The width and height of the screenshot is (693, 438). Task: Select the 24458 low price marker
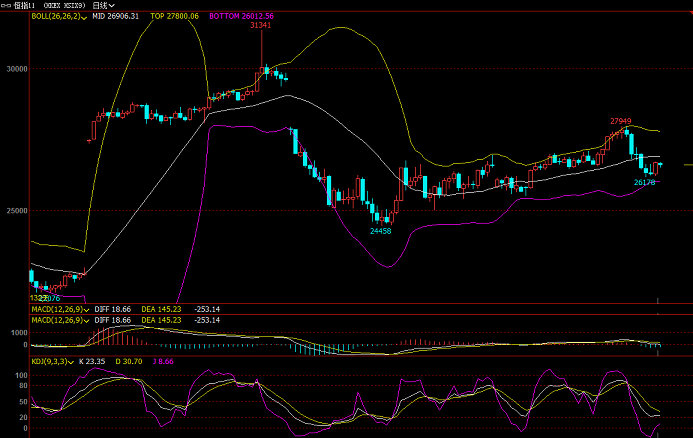(381, 231)
